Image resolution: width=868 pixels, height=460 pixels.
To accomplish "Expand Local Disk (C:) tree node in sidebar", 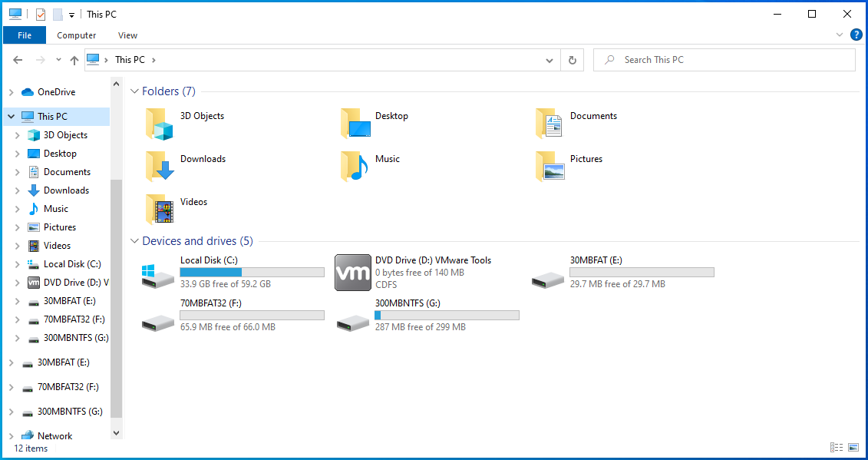I will point(17,264).
